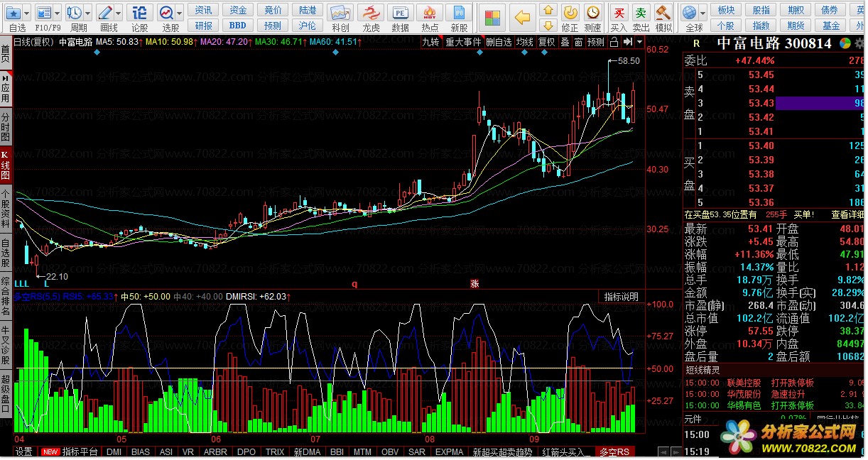Click the 指标说明 indicator description button
Image resolution: width=868 pixels, height=460 pixels.
point(621,297)
